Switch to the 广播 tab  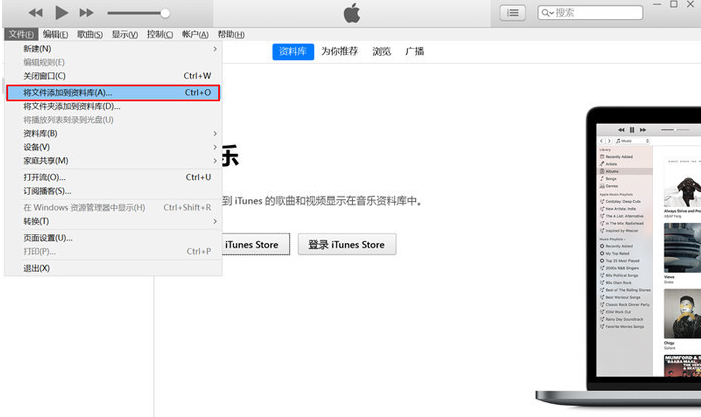[414, 51]
